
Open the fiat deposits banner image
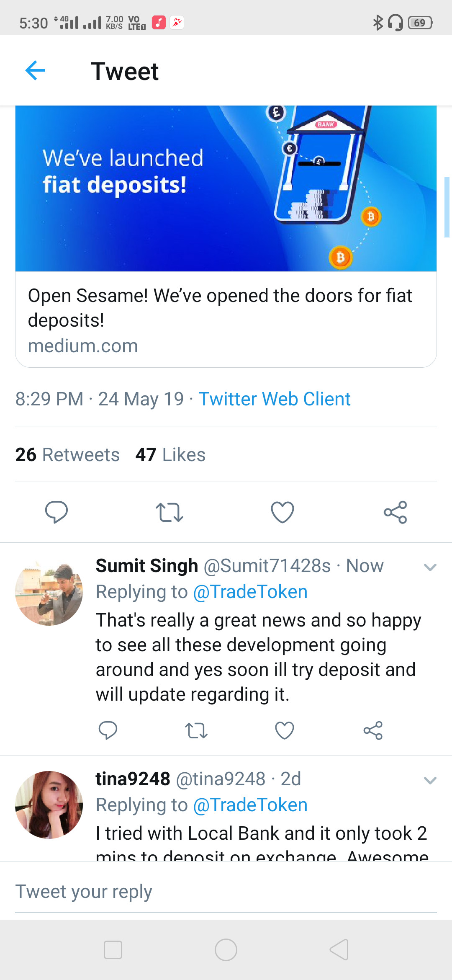226,188
